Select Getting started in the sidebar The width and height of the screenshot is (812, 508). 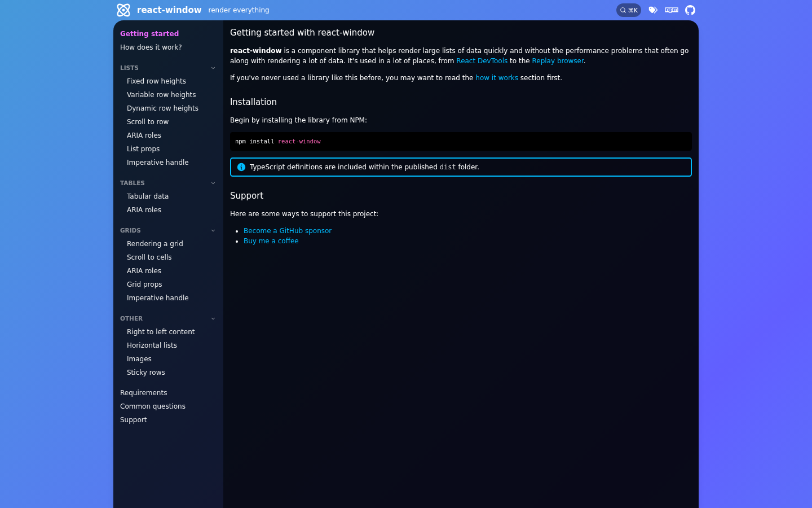point(149,34)
